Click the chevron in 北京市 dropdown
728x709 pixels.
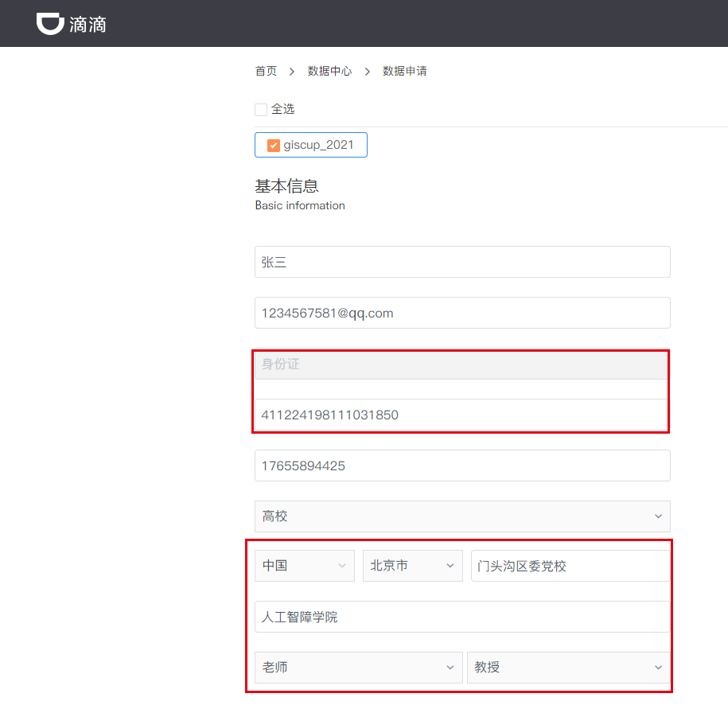(x=450, y=566)
